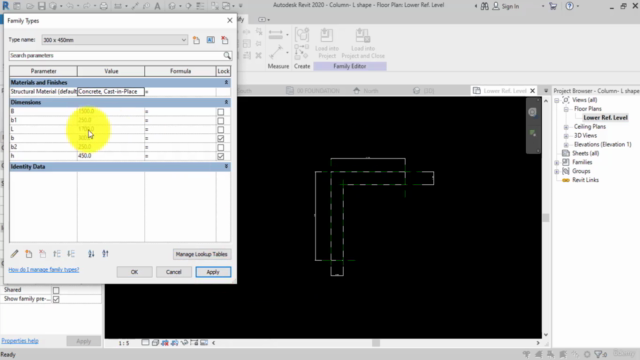Click the Print icon in quick access toolbar
The image size is (640, 360).
tap(104, 6)
